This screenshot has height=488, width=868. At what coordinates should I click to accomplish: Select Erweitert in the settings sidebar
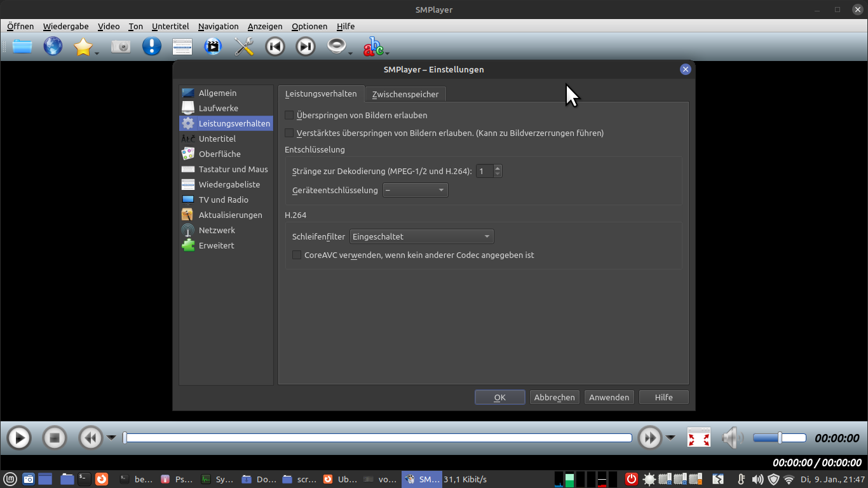click(226, 245)
